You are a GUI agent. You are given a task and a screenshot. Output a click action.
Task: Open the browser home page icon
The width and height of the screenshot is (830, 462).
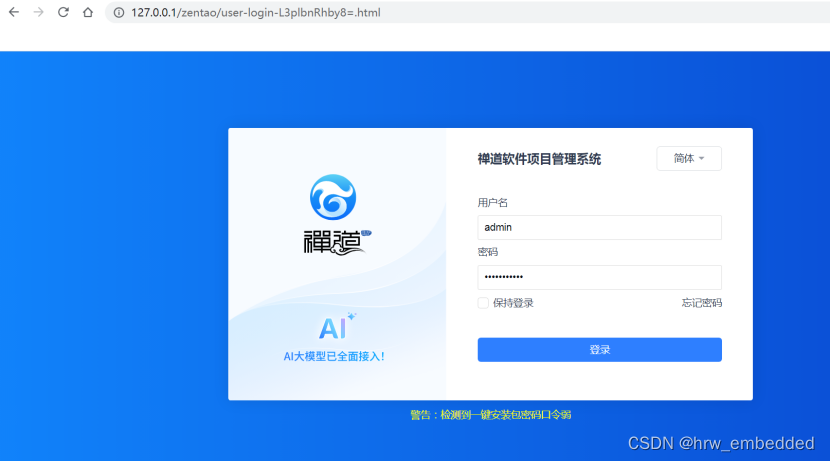[88, 12]
